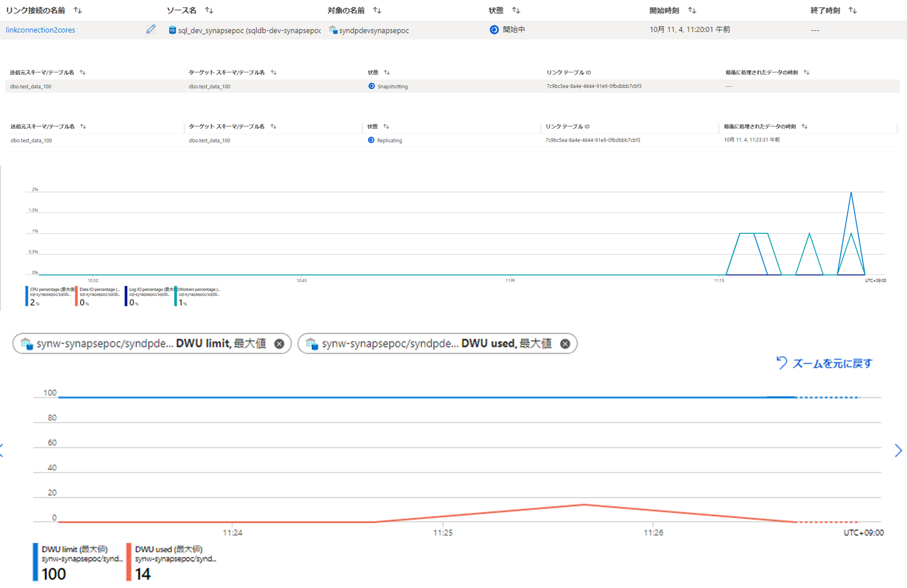Sort by 終了時刻 column arrows
The image size is (907, 588).
[x=852, y=11]
